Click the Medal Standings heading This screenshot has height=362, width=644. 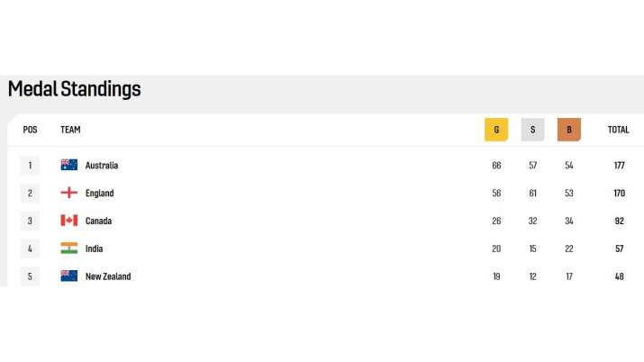click(75, 89)
